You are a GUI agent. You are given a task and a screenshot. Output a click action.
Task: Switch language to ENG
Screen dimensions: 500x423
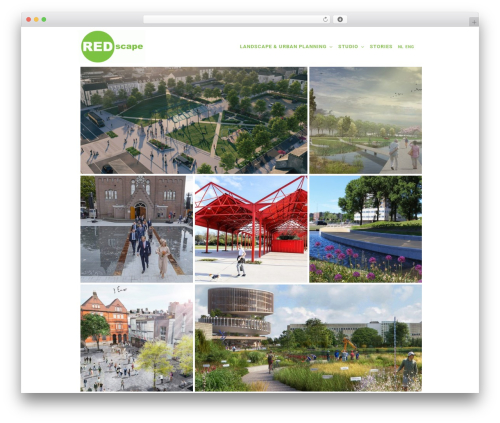click(409, 47)
